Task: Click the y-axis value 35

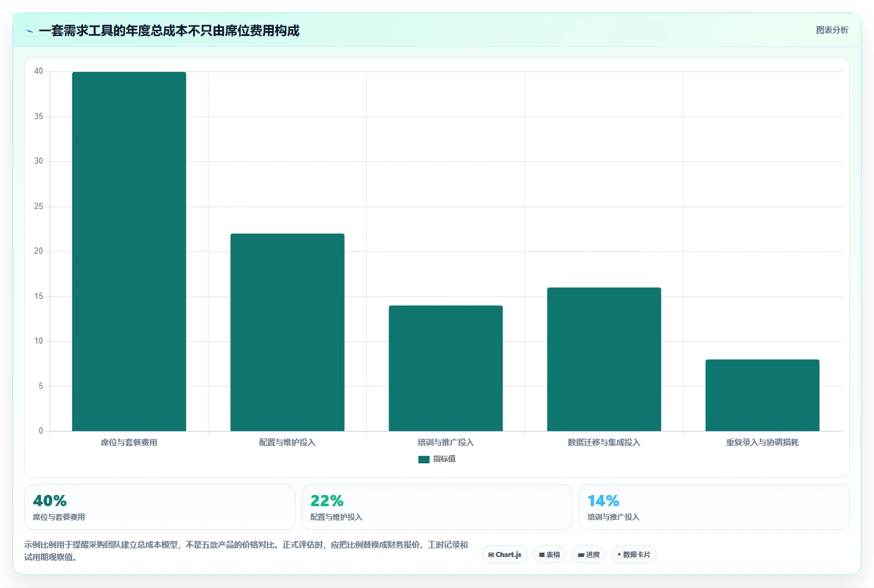Action: coord(38,117)
